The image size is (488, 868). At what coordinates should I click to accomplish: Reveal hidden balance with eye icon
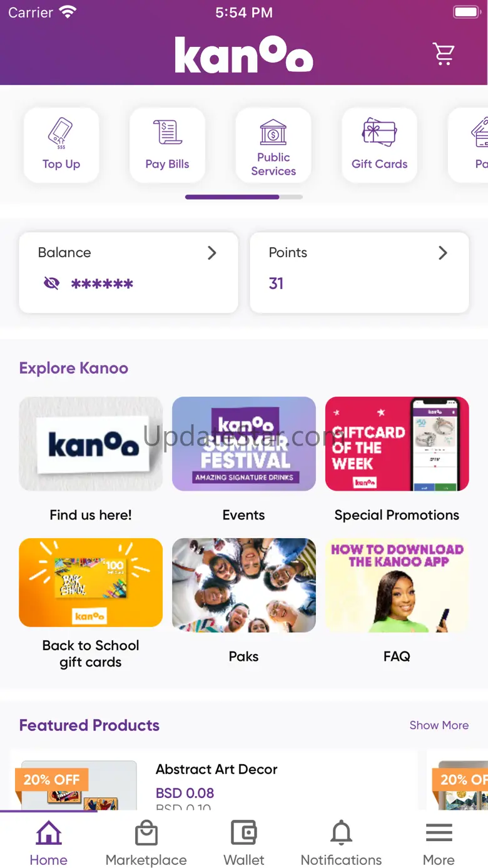coord(51,283)
